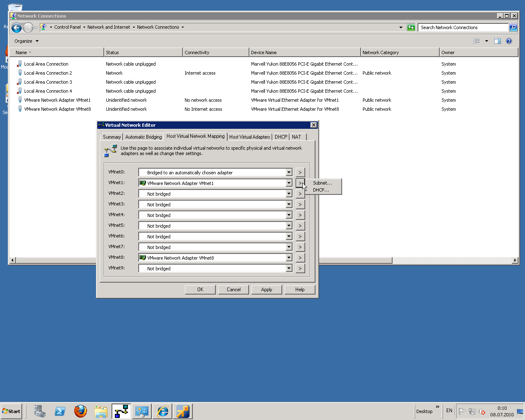Open the VMnet2 adapter dropdown
The image size is (525, 420).
pyautogui.click(x=289, y=194)
